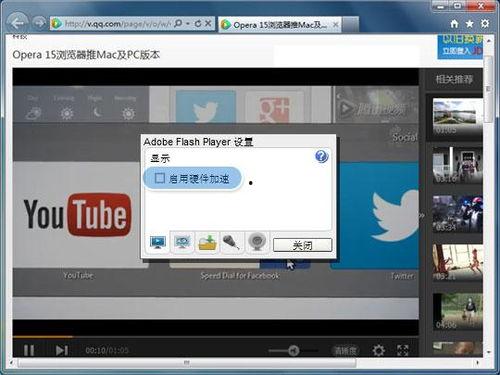500x375 pixels.
Task: Click the horizontal page scrollbar
Action: pos(187,362)
